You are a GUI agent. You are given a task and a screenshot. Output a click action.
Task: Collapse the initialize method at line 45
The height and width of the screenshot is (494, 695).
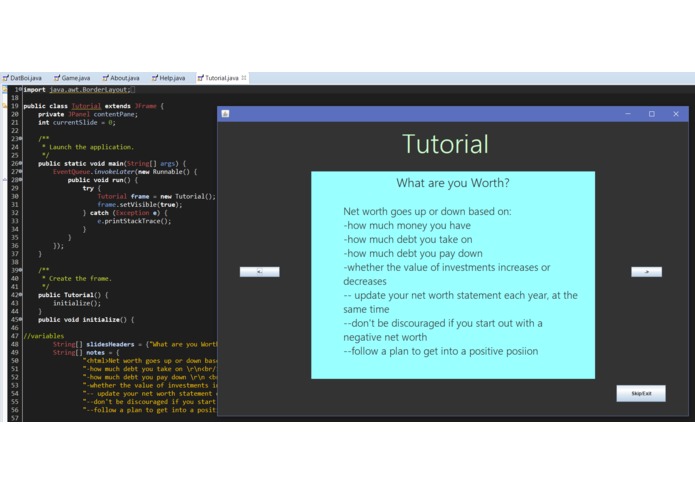pos(20,319)
